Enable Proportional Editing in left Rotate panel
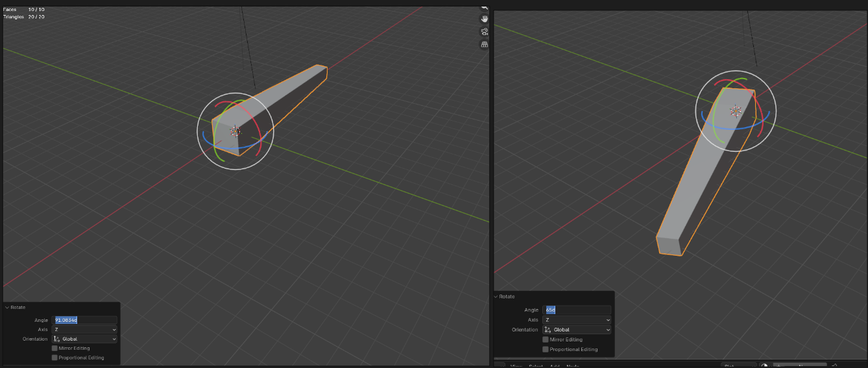868x368 pixels. pyautogui.click(x=54, y=358)
